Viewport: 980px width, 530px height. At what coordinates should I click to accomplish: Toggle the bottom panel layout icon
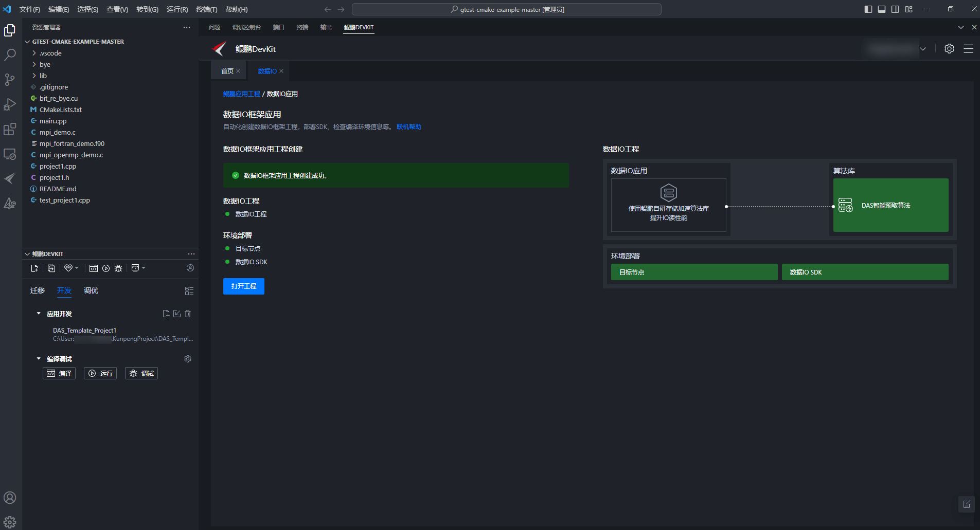coord(882,9)
